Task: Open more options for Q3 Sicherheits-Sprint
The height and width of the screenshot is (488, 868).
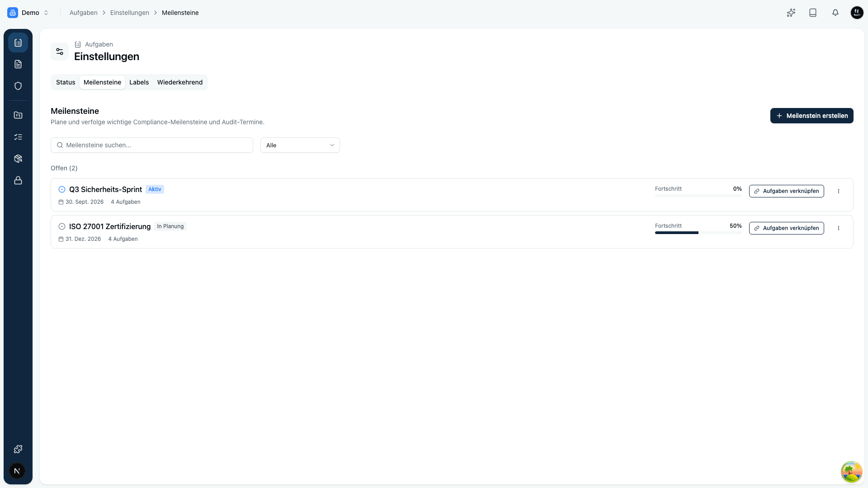Action: click(838, 191)
